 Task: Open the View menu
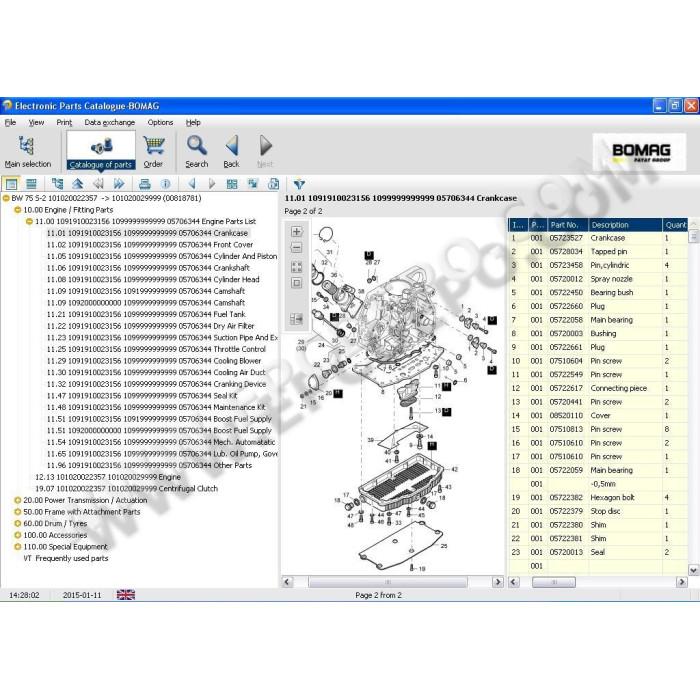pos(36,122)
